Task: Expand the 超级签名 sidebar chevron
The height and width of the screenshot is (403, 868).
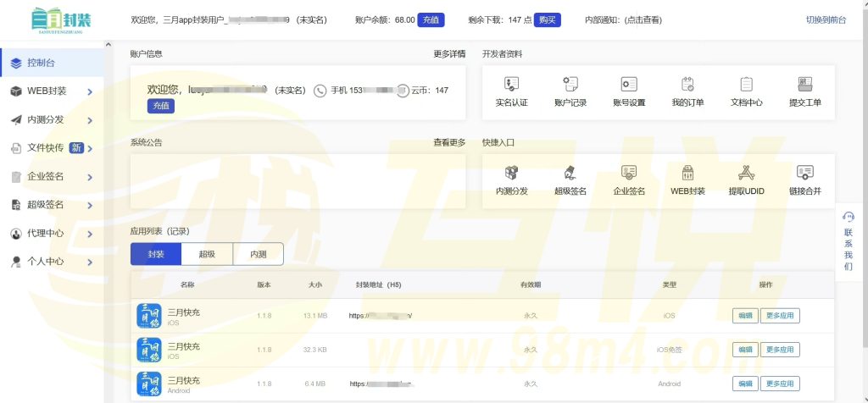Action: tap(90, 206)
